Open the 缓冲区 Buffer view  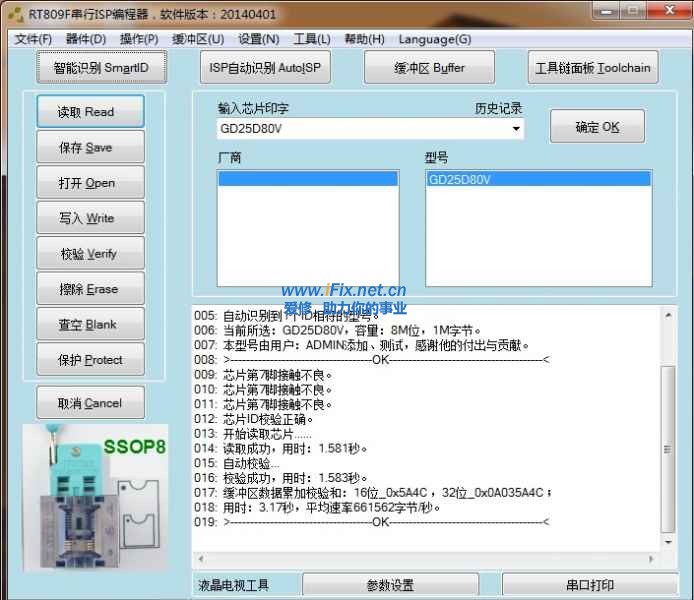click(x=429, y=67)
